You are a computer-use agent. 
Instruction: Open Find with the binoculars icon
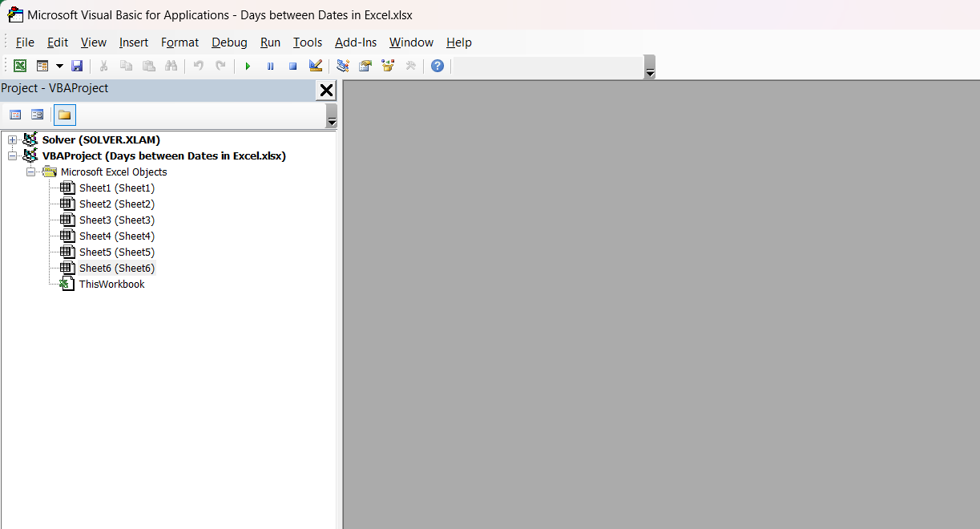point(171,66)
